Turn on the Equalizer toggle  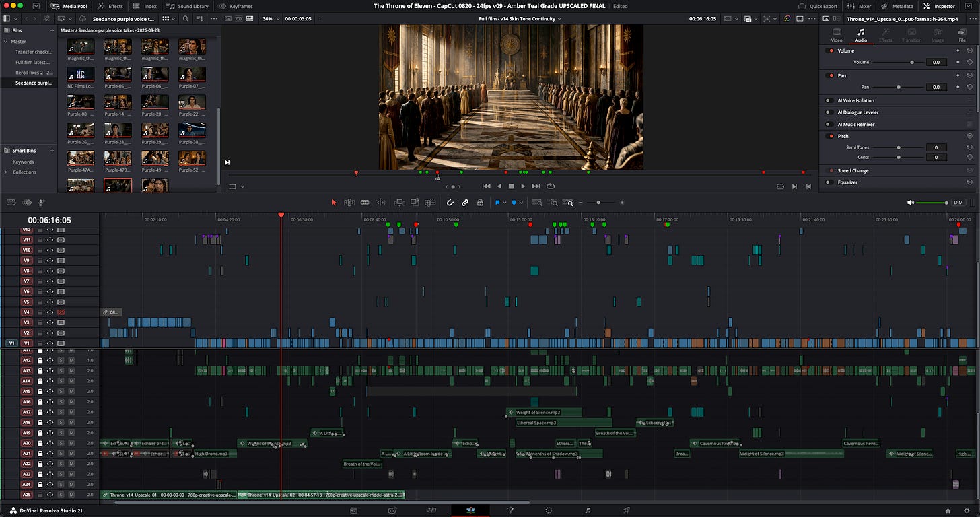coord(830,182)
